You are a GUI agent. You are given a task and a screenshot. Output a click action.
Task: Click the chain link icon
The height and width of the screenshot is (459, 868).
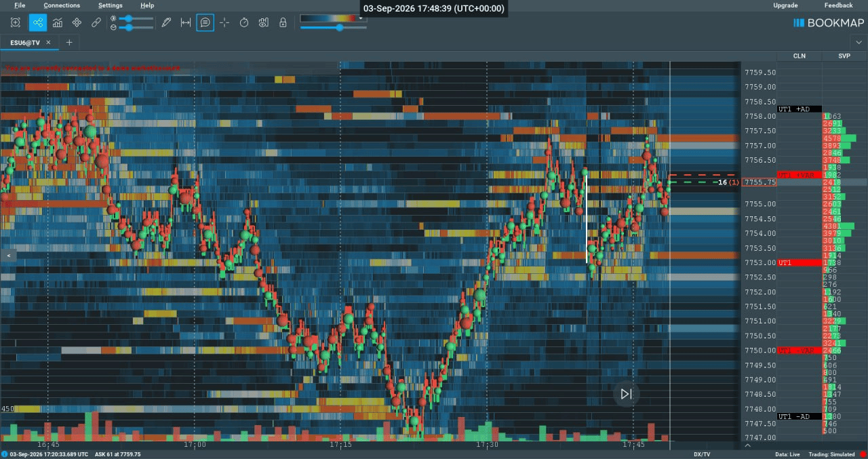(x=96, y=22)
